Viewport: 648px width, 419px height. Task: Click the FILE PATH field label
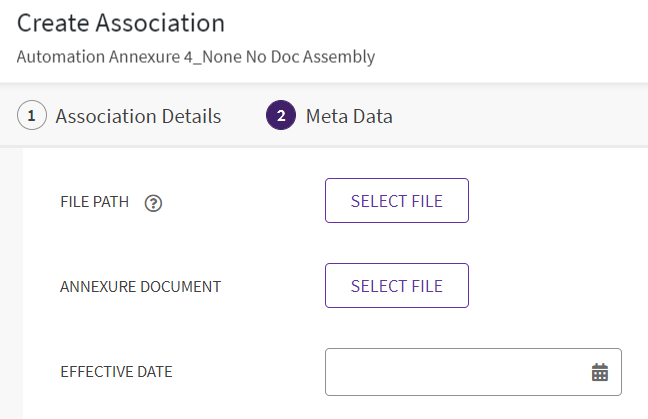pyautogui.click(x=95, y=202)
